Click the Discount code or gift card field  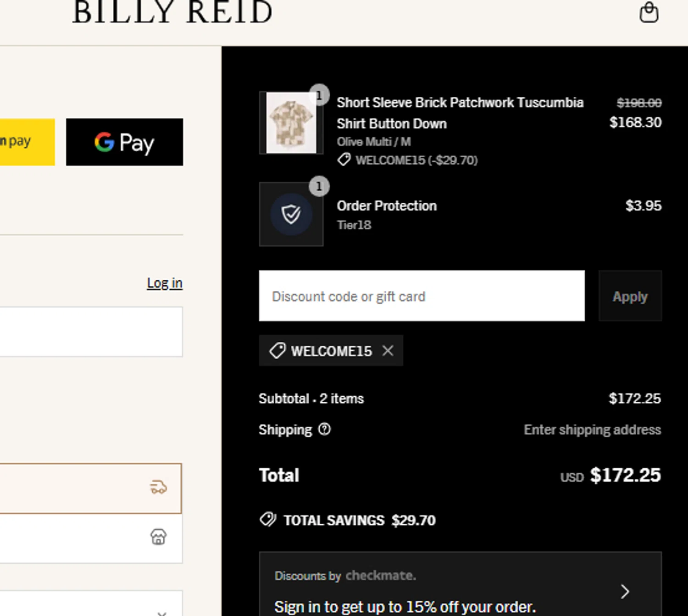(422, 296)
